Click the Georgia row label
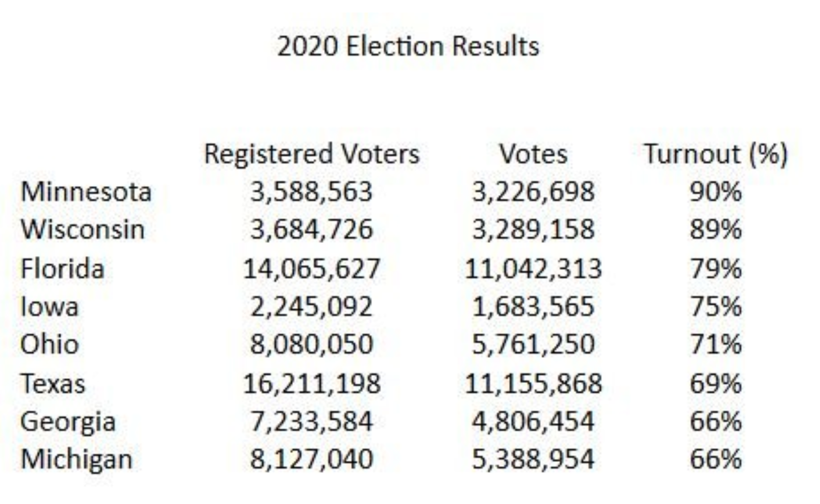This screenshot has height=504, width=820. coord(68,421)
